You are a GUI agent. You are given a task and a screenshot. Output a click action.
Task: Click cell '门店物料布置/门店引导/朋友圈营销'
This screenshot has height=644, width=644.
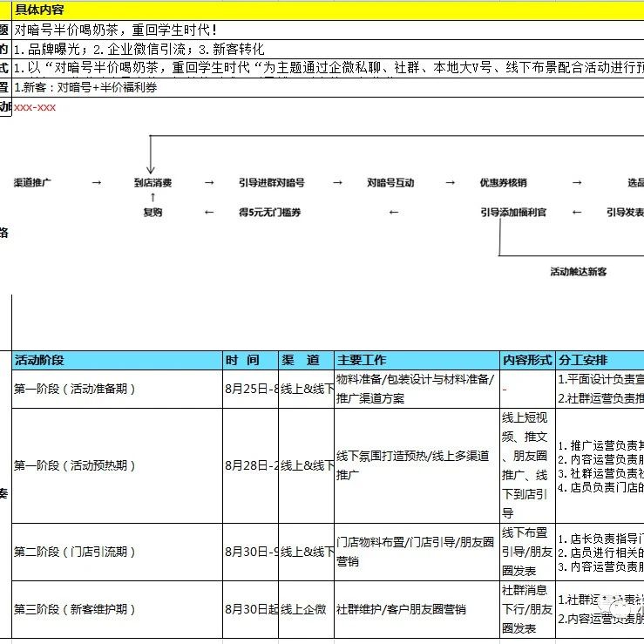[x=417, y=552]
